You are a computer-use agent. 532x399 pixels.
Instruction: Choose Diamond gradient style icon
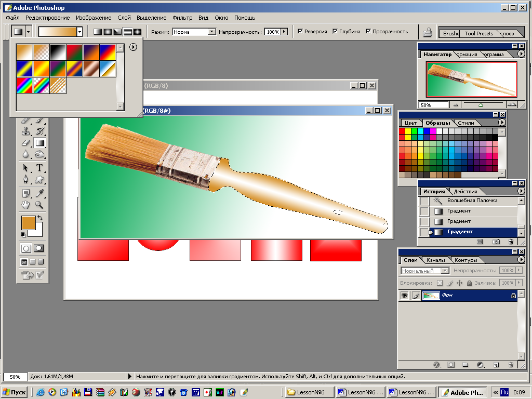coord(137,32)
